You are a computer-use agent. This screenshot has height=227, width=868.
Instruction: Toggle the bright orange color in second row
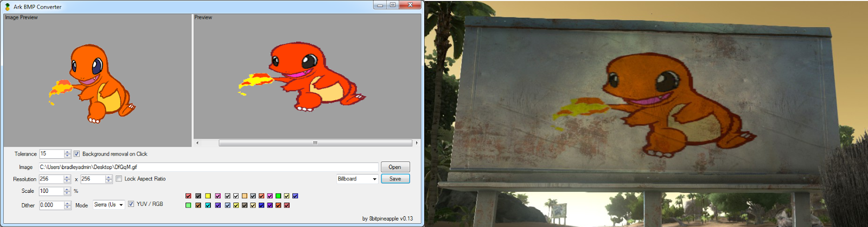[x=278, y=205]
